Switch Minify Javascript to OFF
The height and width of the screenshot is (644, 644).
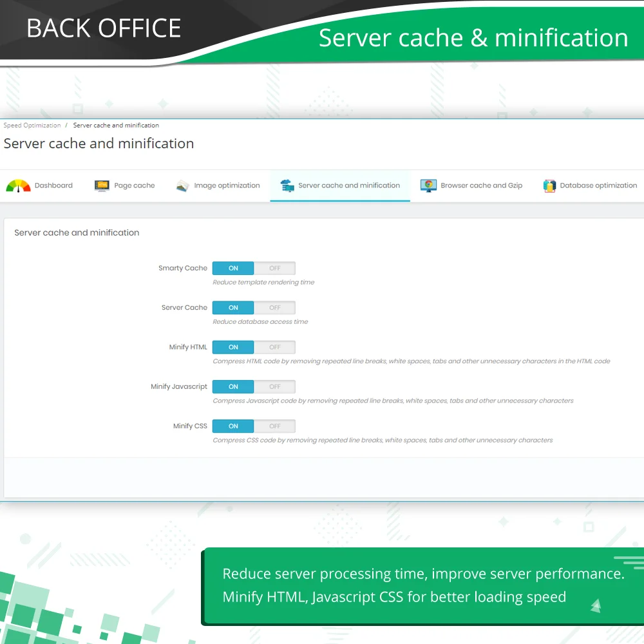(275, 387)
